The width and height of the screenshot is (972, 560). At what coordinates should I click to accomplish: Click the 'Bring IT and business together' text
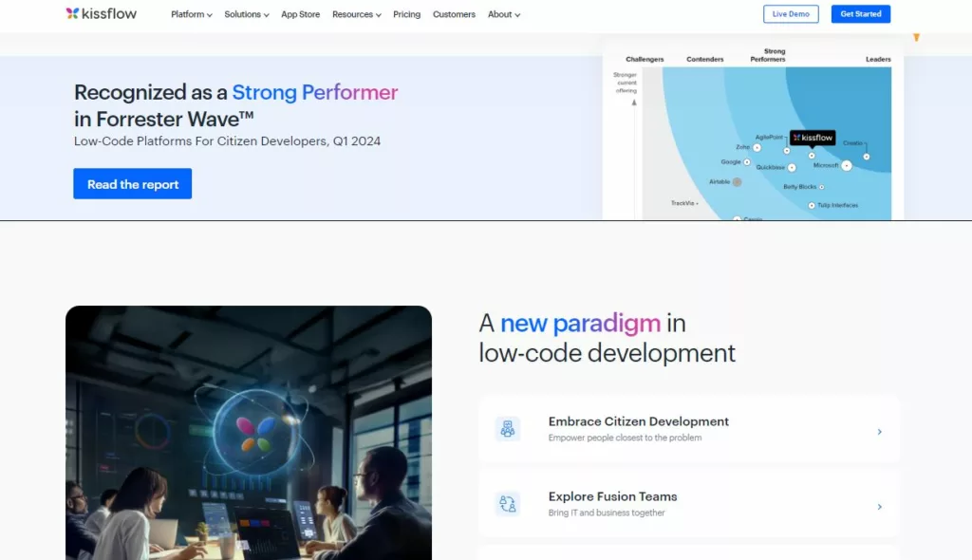pos(607,513)
